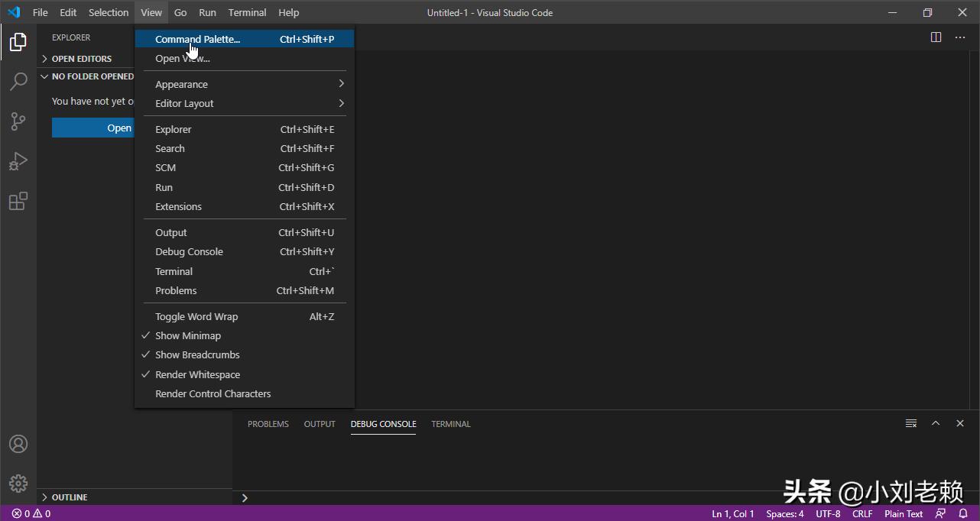The height and width of the screenshot is (521, 980).
Task: Expand the Editor Layout submenu
Action: pyautogui.click(x=183, y=103)
